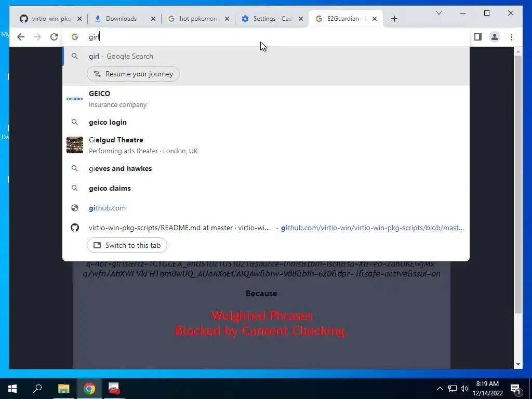Open the Windows Start menu
The height and width of the screenshot is (399, 532).
point(12,389)
